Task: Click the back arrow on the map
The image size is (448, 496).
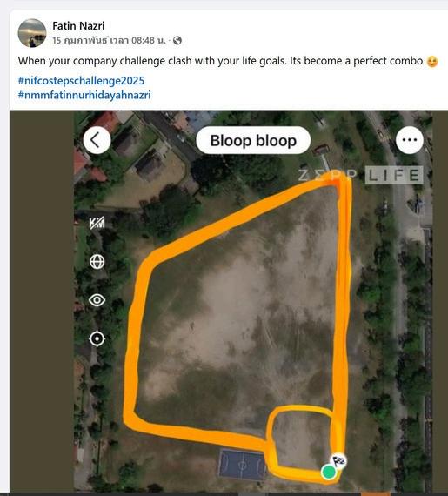Action: [97, 140]
